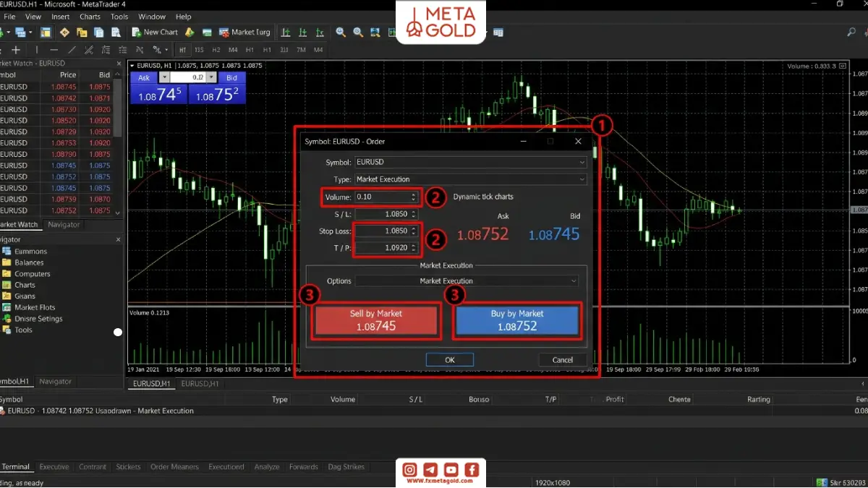
Task: Open dropdown arrow beside Bid button
Action: tap(211, 77)
